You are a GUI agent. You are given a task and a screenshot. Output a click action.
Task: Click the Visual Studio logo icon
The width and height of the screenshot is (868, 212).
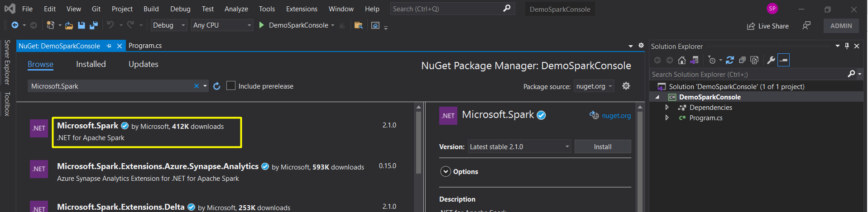[10, 9]
